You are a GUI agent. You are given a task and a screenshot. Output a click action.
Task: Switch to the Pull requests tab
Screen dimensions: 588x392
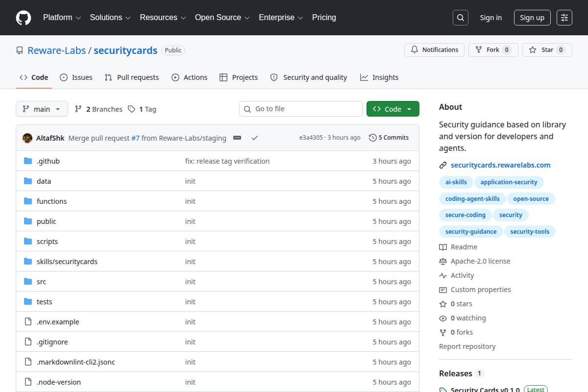coord(132,77)
